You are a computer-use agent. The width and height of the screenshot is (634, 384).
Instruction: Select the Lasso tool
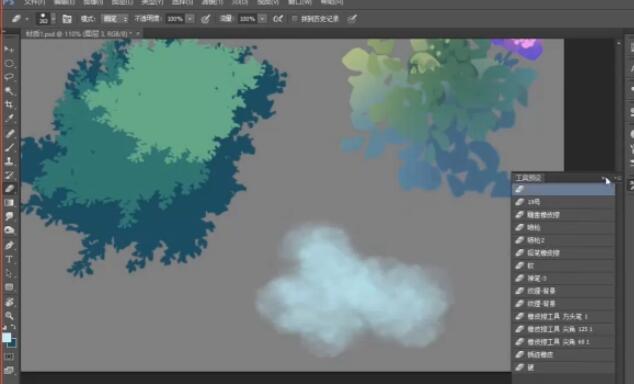(9, 77)
